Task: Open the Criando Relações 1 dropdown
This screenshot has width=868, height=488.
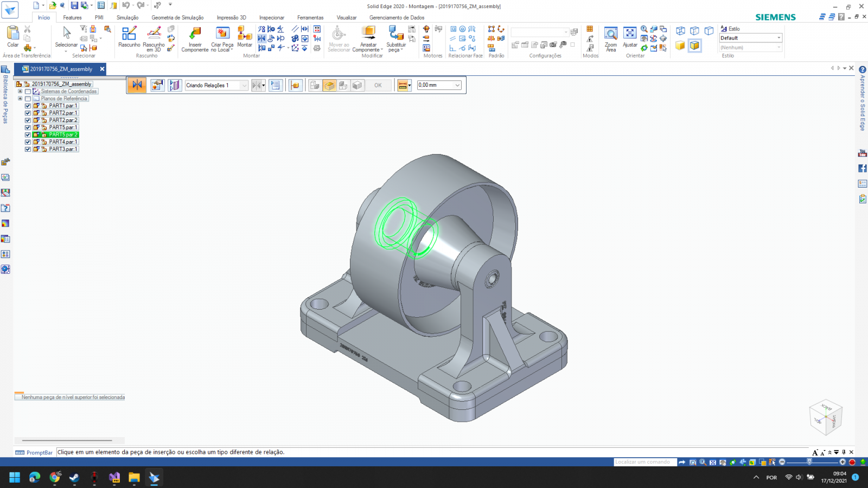Action: pyautogui.click(x=244, y=86)
